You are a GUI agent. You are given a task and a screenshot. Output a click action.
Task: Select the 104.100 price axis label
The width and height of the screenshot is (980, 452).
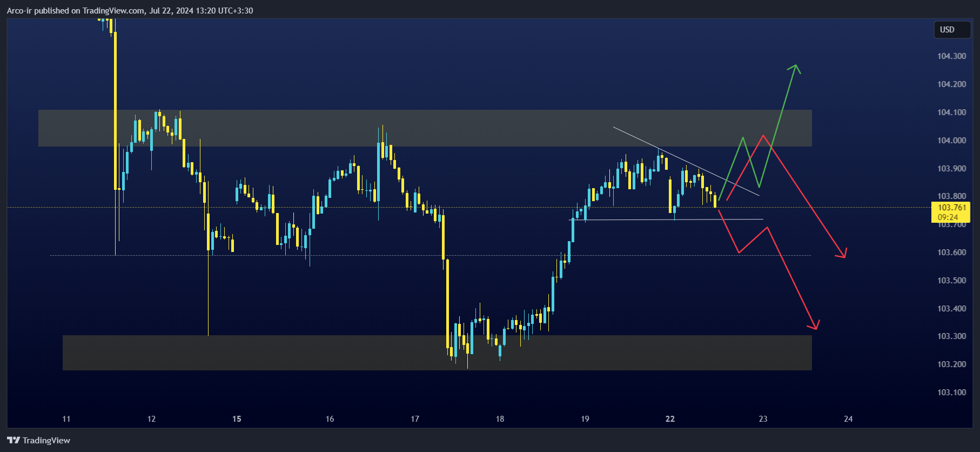coord(951,112)
